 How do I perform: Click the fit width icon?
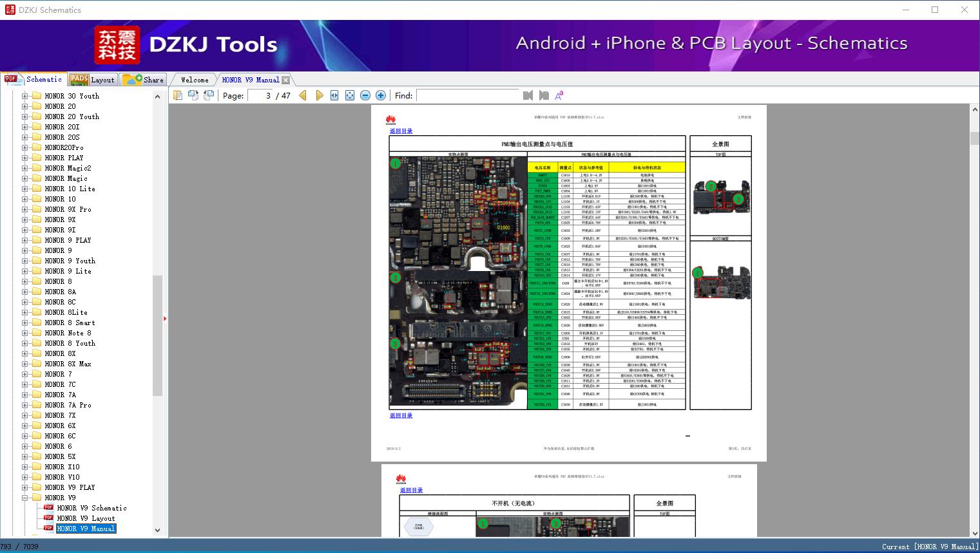click(x=334, y=95)
